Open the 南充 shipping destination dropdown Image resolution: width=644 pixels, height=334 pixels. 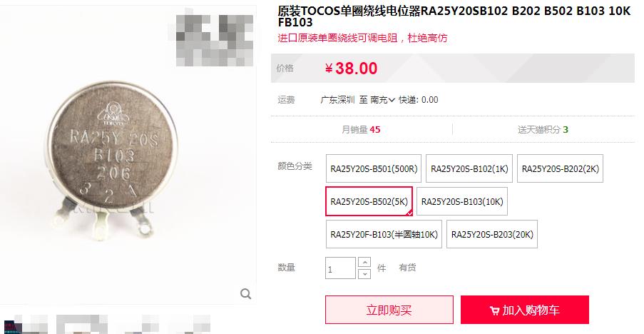pos(382,100)
